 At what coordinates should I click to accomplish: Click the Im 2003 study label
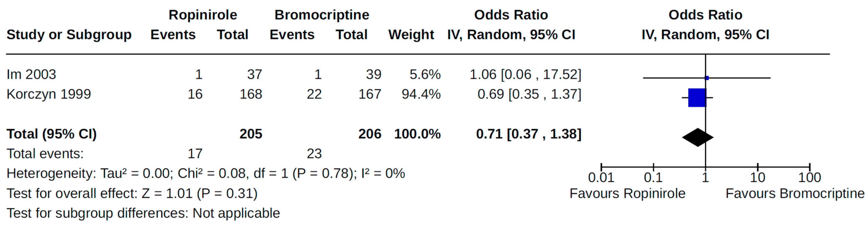pyautogui.click(x=31, y=74)
